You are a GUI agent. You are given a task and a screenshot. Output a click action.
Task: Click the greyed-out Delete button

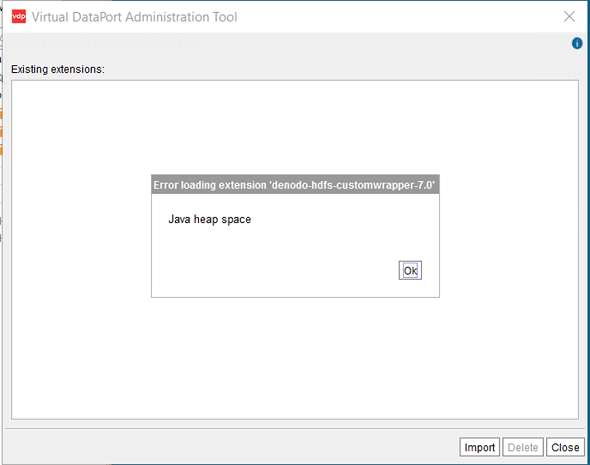pyautogui.click(x=523, y=447)
